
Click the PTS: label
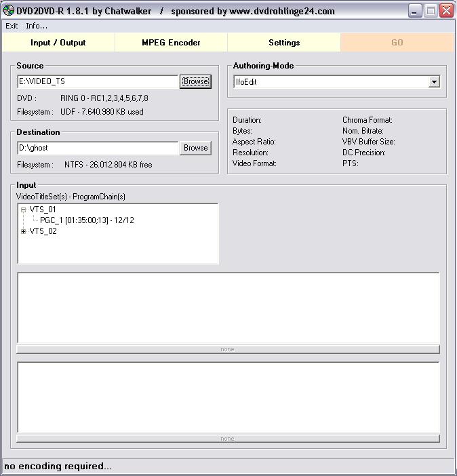click(x=351, y=163)
